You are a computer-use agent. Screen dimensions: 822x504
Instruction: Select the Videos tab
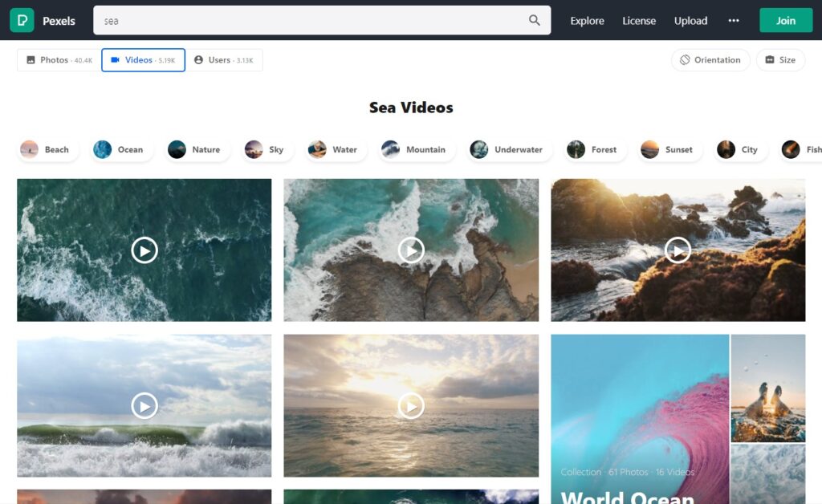143,60
